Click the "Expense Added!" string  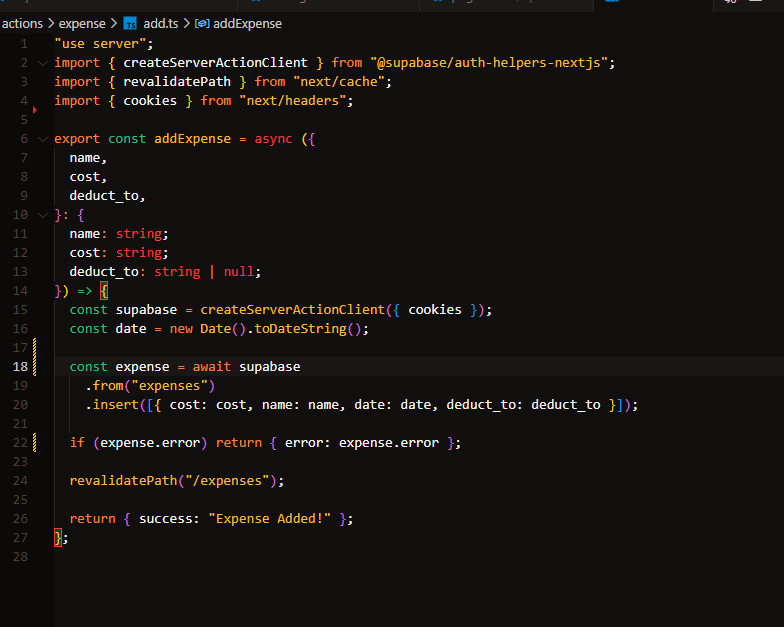(270, 518)
